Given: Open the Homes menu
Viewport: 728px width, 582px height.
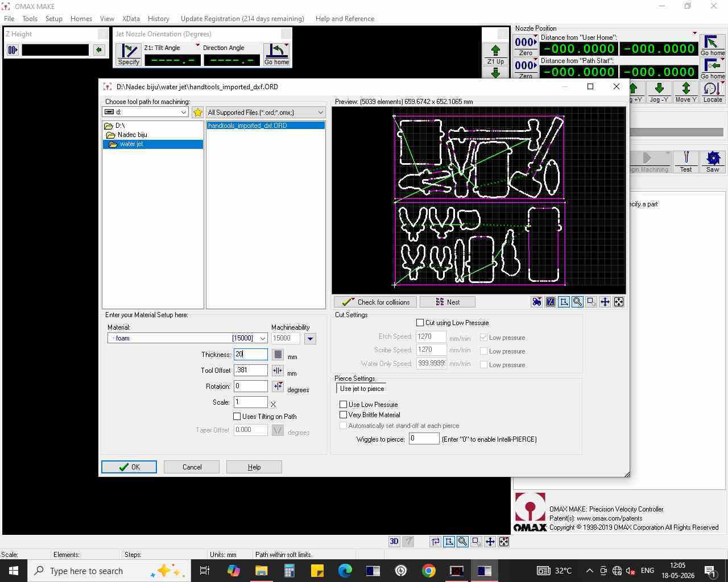Looking at the screenshot, I should (81, 19).
